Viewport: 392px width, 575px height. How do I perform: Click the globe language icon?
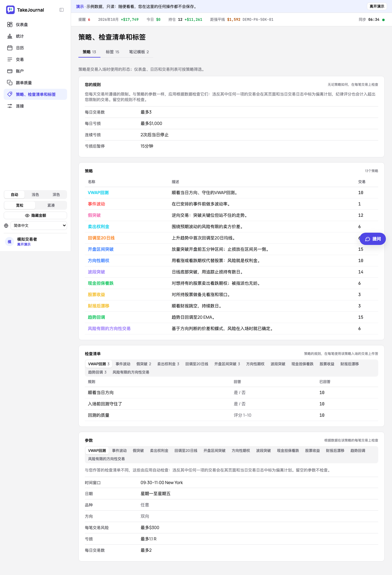(x=6, y=226)
